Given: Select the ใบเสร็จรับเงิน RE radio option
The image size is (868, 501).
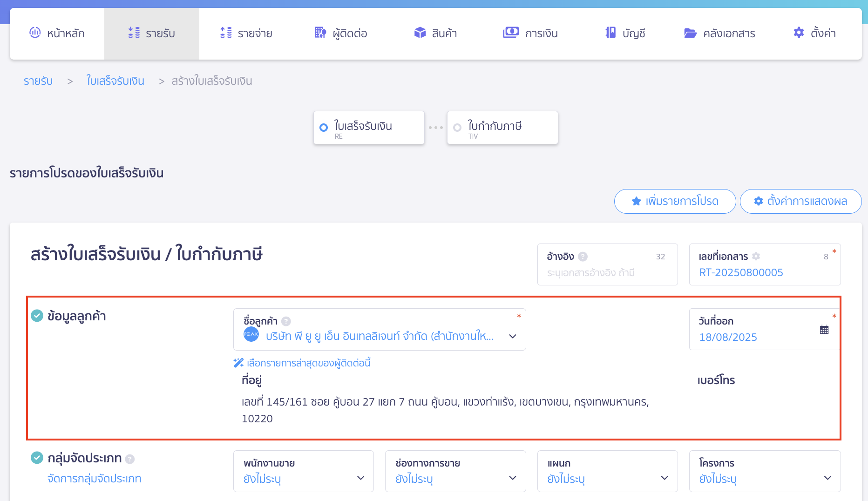Looking at the screenshot, I should pos(324,128).
